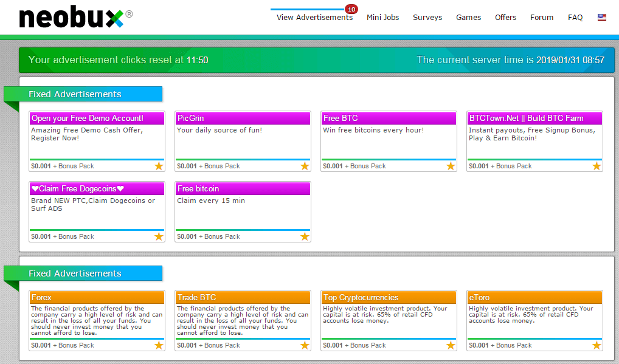Viewport: 619px width, 364px height.
Task: Click the server time 2019/01/31 08:57
Action: [x=570, y=60]
